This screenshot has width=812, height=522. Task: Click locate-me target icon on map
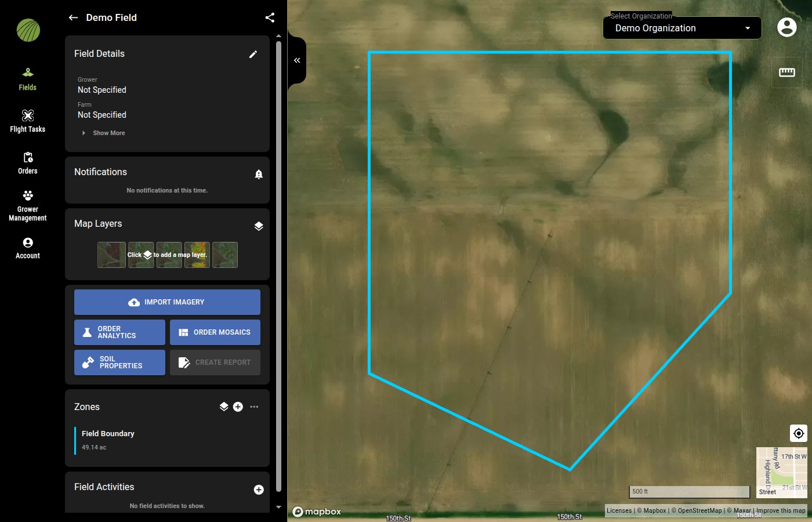coord(799,433)
